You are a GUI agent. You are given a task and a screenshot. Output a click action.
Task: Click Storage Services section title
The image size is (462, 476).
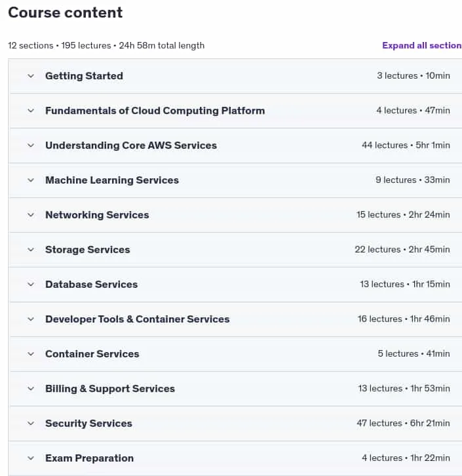[88, 250]
